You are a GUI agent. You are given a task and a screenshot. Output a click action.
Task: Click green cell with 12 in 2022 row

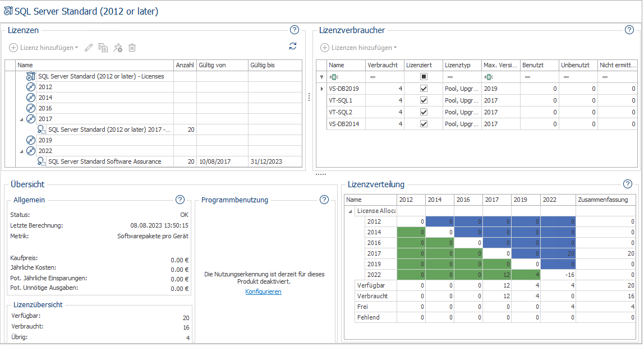497,275
